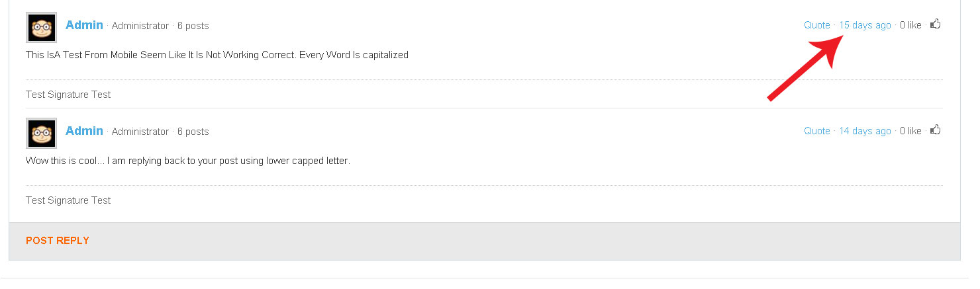Screen dimensions: 980x289
Task: Quote the first post about mobile test
Action: pyautogui.click(x=816, y=25)
